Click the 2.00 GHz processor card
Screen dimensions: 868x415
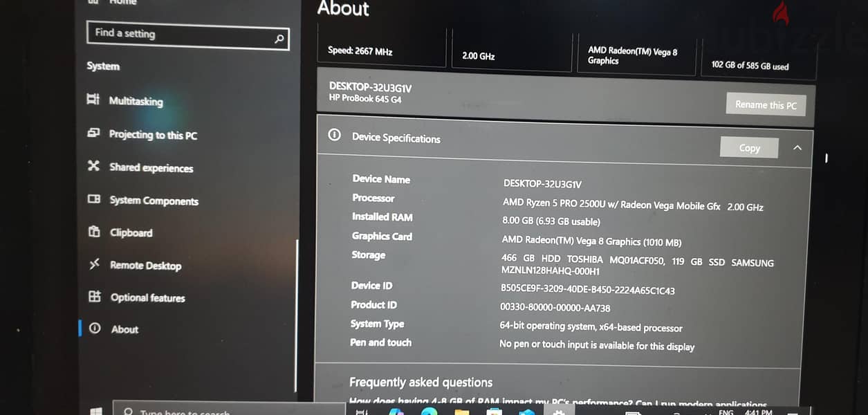tap(510, 51)
